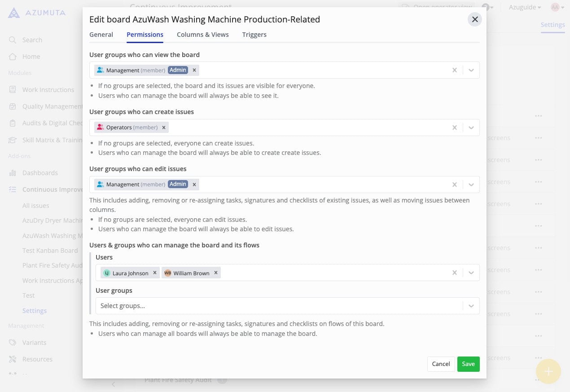Image resolution: width=570 pixels, height=392 pixels.
Task: Open the Select groups dropdown arrow
Action: 471,306
